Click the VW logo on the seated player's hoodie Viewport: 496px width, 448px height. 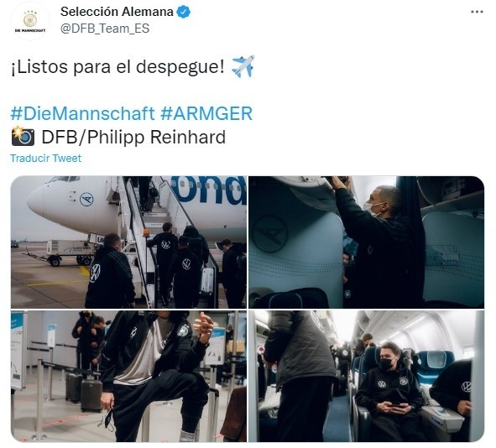(382, 384)
